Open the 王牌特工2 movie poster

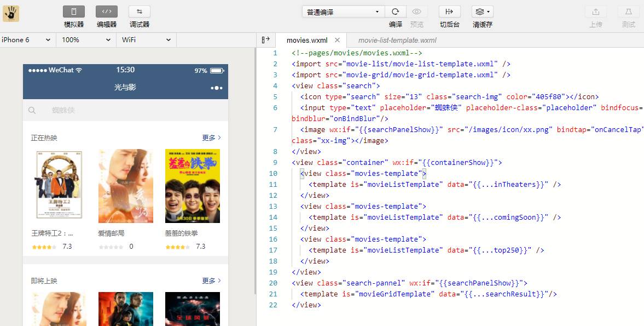(59, 186)
